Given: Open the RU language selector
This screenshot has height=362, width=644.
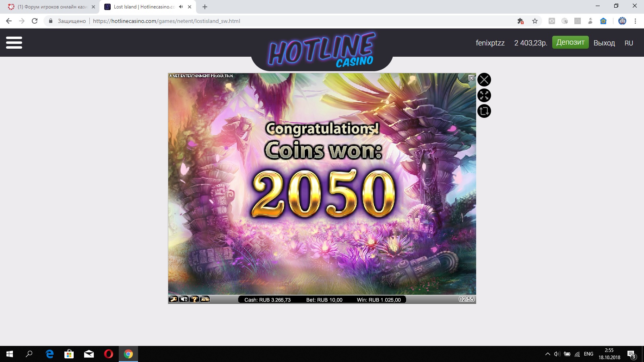Looking at the screenshot, I should [629, 43].
